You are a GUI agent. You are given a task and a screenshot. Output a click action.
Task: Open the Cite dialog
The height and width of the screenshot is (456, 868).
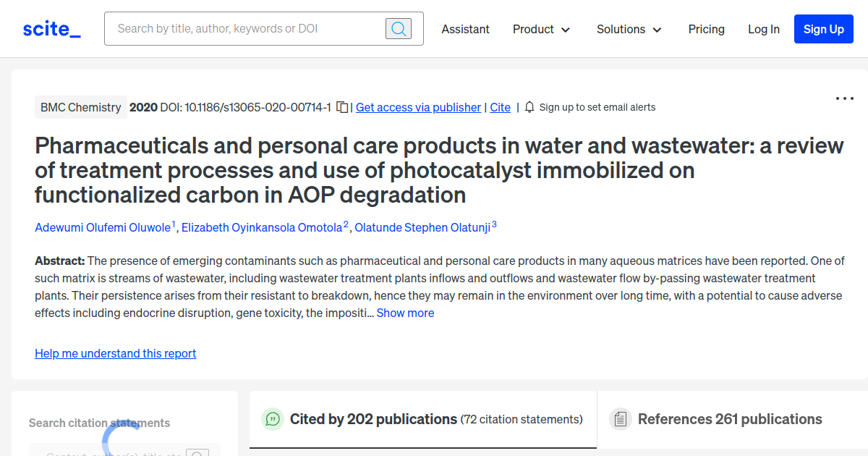[x=500, y=107]
